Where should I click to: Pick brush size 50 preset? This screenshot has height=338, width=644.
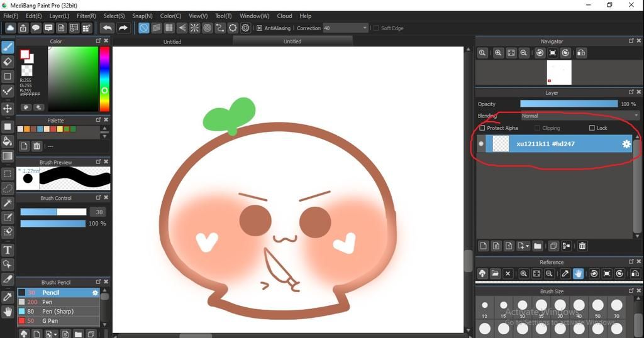[x=597, y=308]
